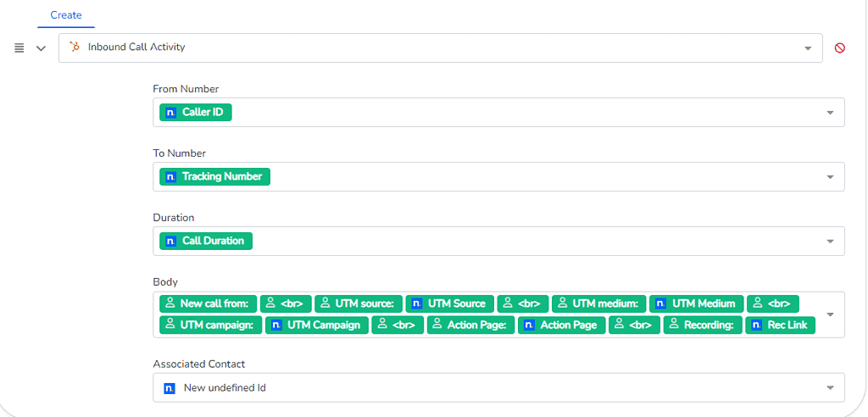Click the Rec Link variable chip

point(781,325)
